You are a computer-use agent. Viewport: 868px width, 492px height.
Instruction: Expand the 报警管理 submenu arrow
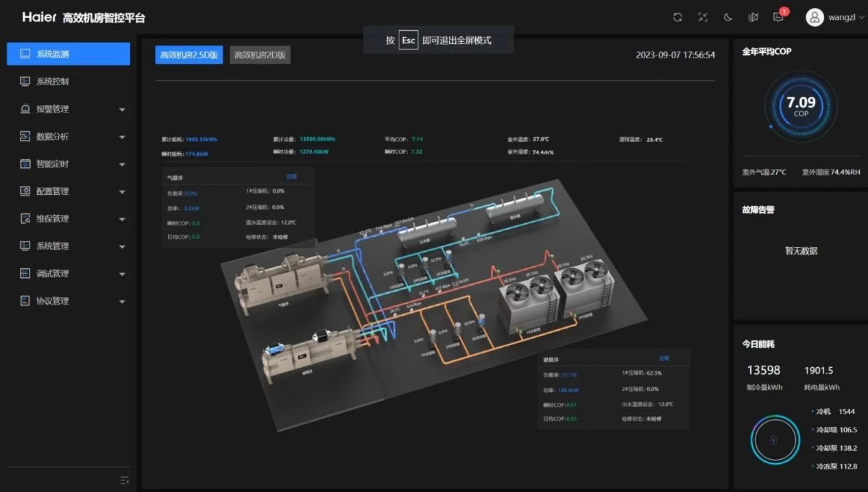coord(122,109)
